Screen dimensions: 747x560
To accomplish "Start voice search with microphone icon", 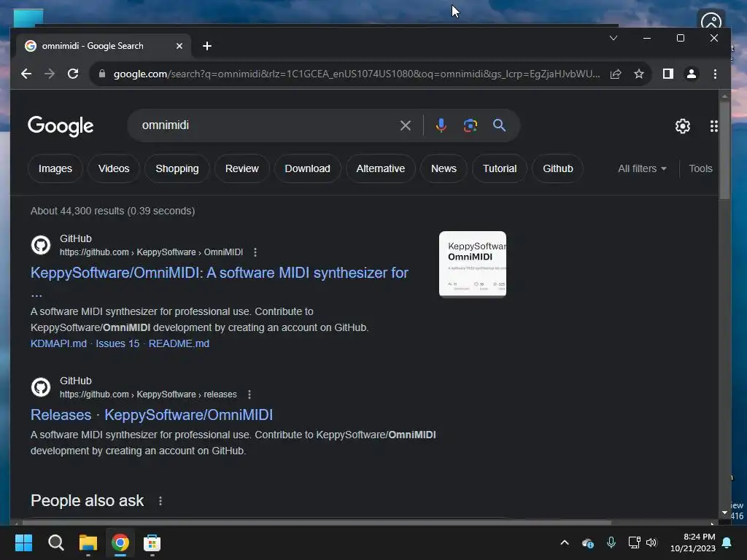I will coord(441,125).
